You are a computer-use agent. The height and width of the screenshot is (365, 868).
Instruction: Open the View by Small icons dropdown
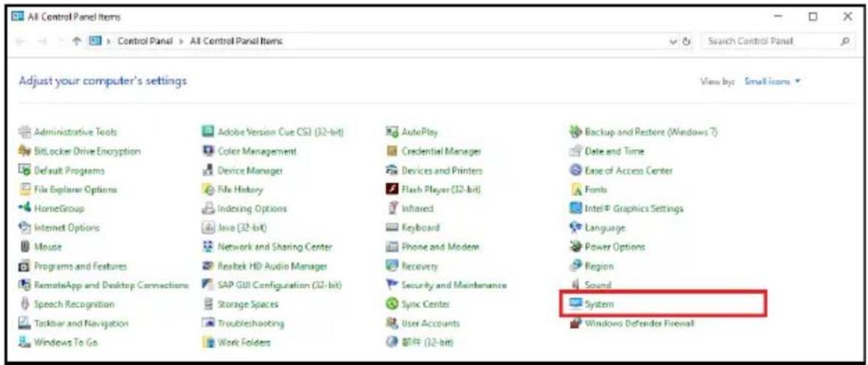pyautogui.click(x=773, y=81)
